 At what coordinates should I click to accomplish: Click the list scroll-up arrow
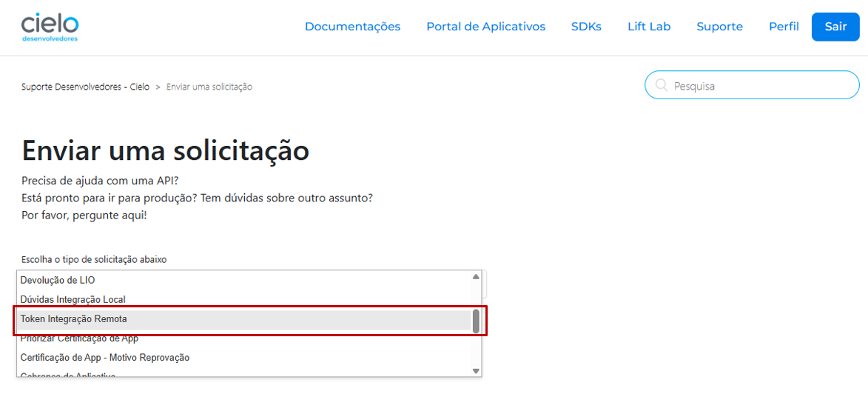tap(476, 276)
